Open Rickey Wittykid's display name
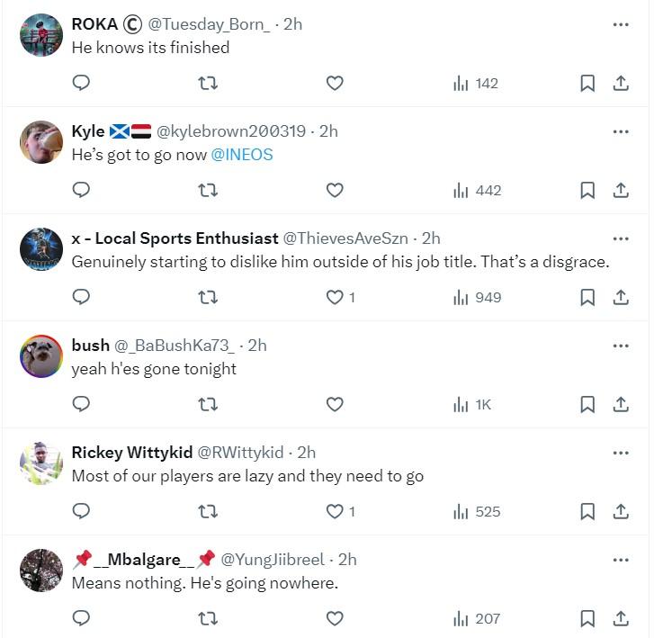Viewport: 672px width, 638px height. (x=132, y=453)
